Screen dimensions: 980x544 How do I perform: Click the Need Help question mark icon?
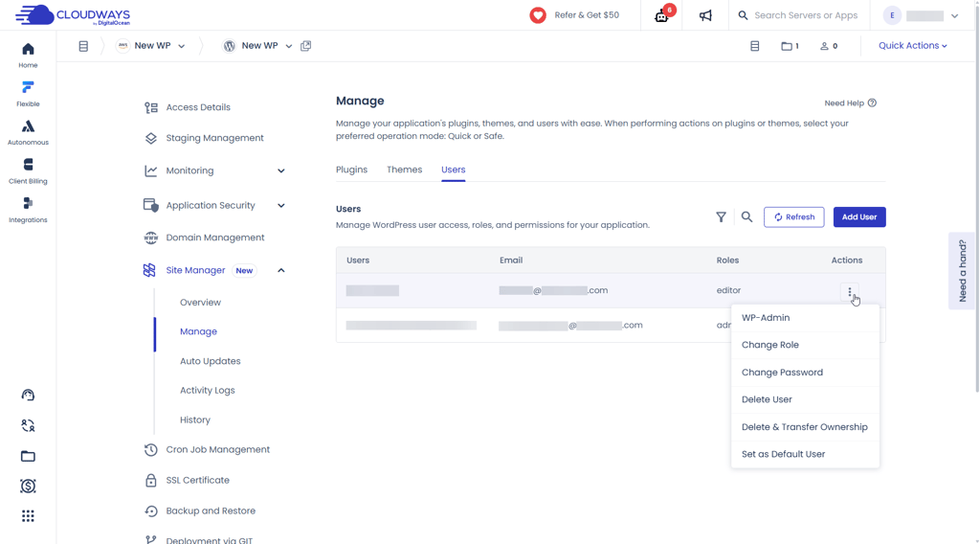click(872, 103)
